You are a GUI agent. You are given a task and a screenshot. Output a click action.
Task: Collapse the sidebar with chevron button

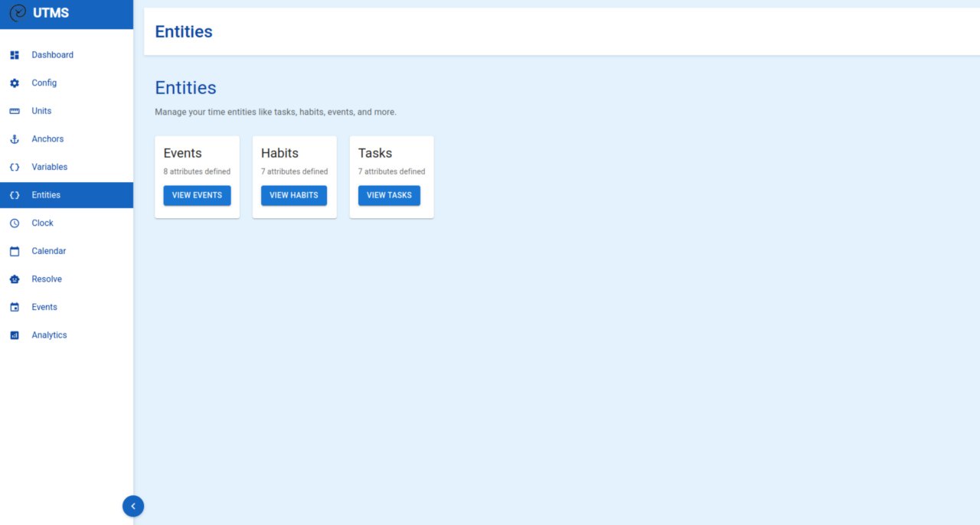pos(133,506)
